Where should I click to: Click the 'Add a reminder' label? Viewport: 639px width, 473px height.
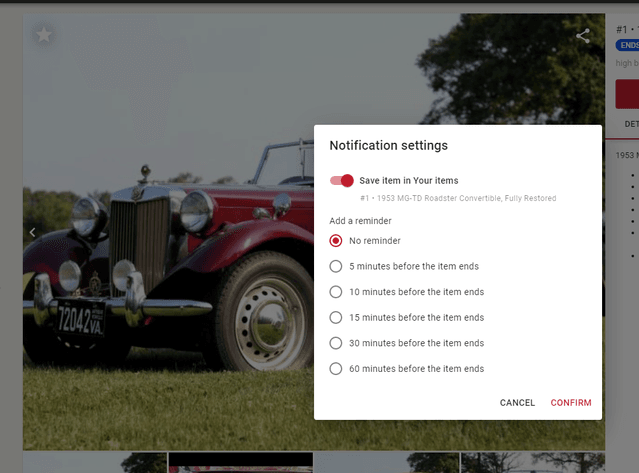click(x=360, y=221)
